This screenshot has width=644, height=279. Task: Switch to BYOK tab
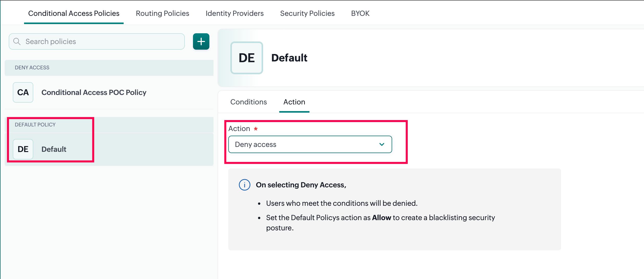tap(360, 13)
